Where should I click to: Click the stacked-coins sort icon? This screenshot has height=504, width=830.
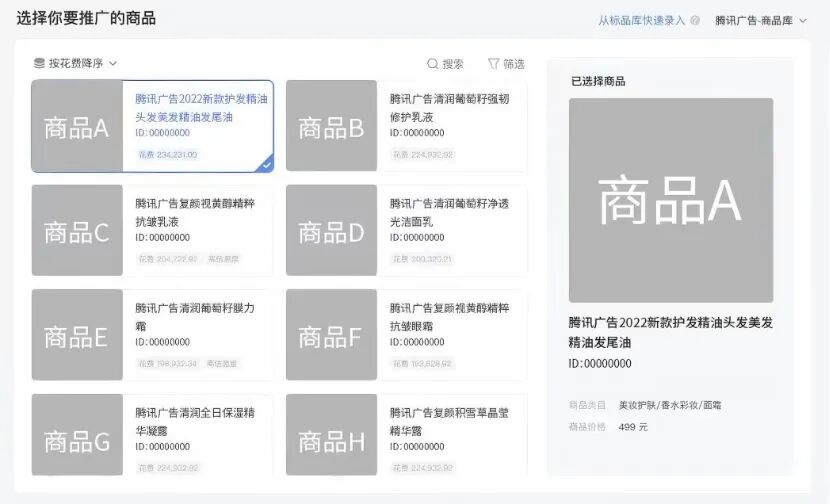pyautogui.click(x=39, y=63)
